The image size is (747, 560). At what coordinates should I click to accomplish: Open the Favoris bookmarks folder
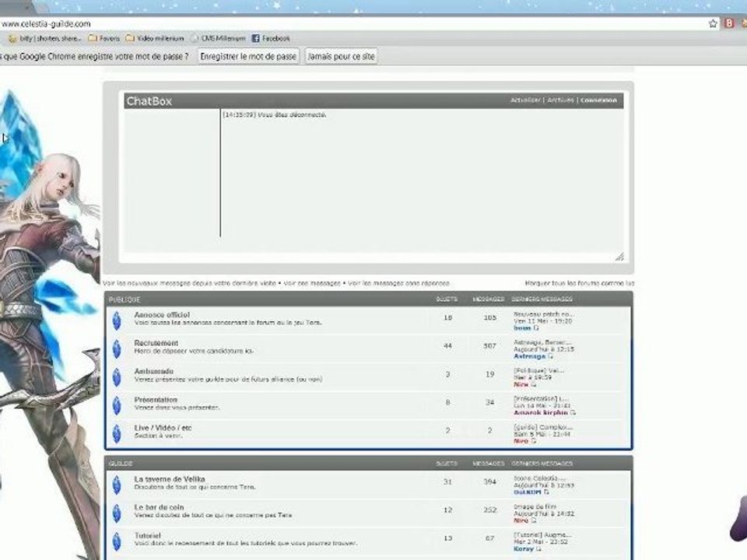tap(103, 38)
